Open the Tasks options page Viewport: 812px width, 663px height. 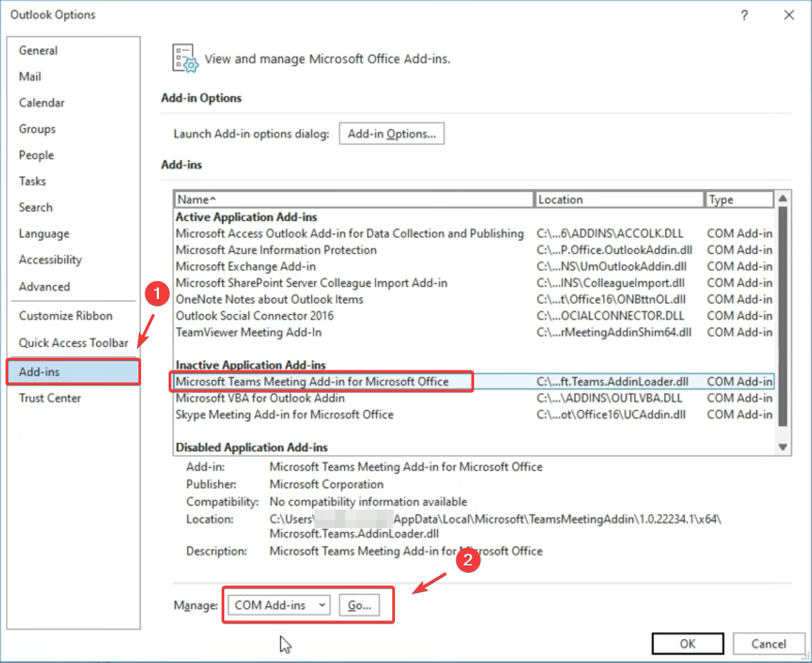click(32, 181)
